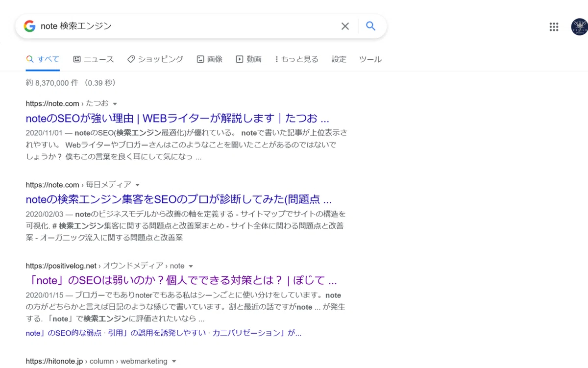Expand dropdown arrow next to たつお
The image size is (588, 368).
click(x=115, y=104)
